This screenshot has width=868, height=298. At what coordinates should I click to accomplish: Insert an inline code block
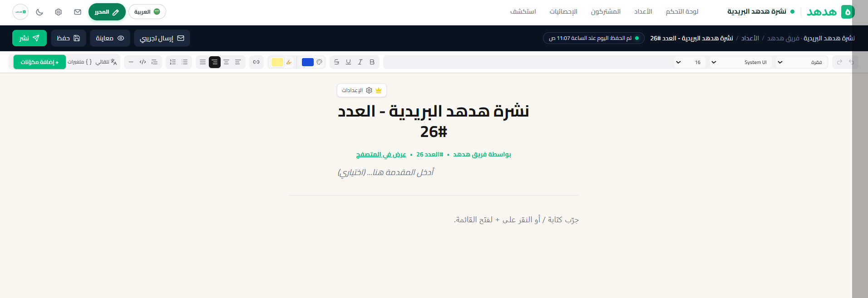[x=143, y=62]
